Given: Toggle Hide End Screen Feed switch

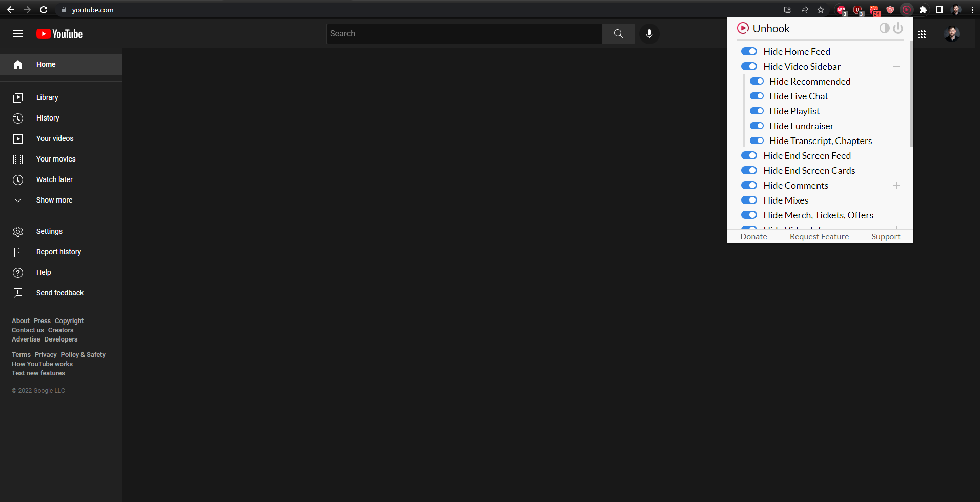Looking at the screenshot, I should tap(749, 155).
